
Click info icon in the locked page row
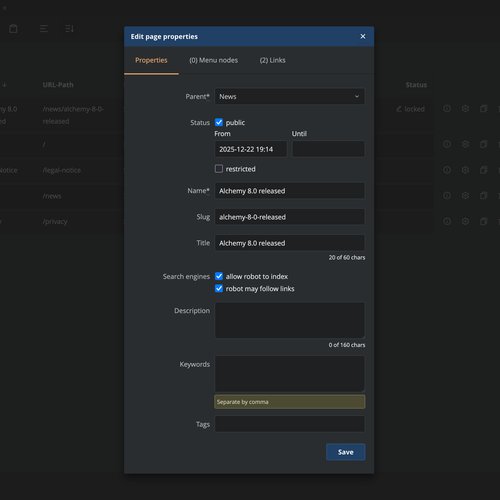click(x=447, y=109)
